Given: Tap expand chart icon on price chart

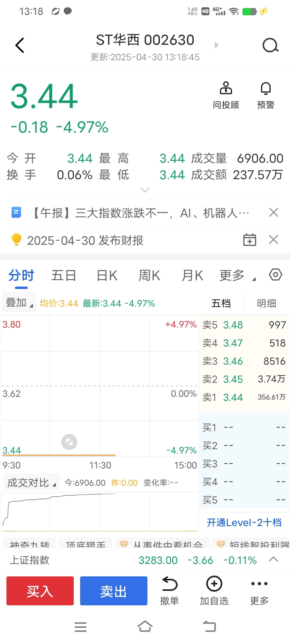Looking at the screenshot, I should point(69,442).
